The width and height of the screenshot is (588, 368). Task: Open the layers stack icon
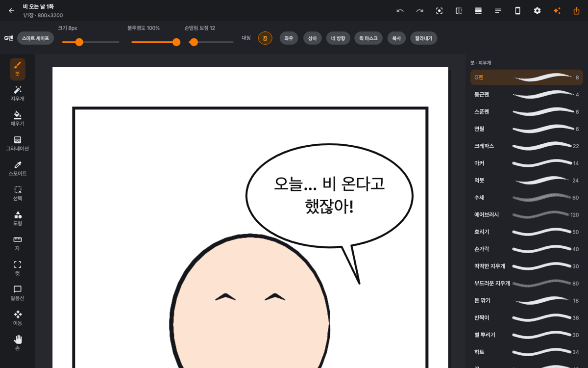click(x=478, y=11)
